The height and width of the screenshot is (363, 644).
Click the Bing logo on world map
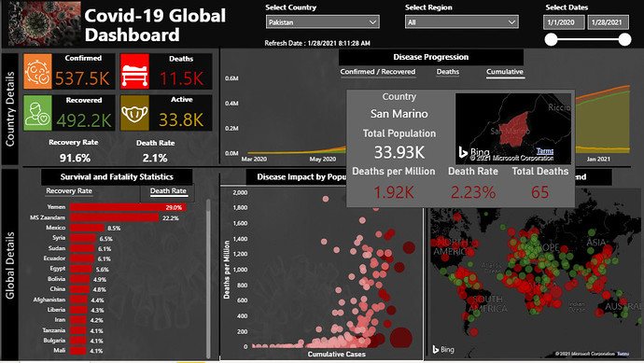point(443,349)
